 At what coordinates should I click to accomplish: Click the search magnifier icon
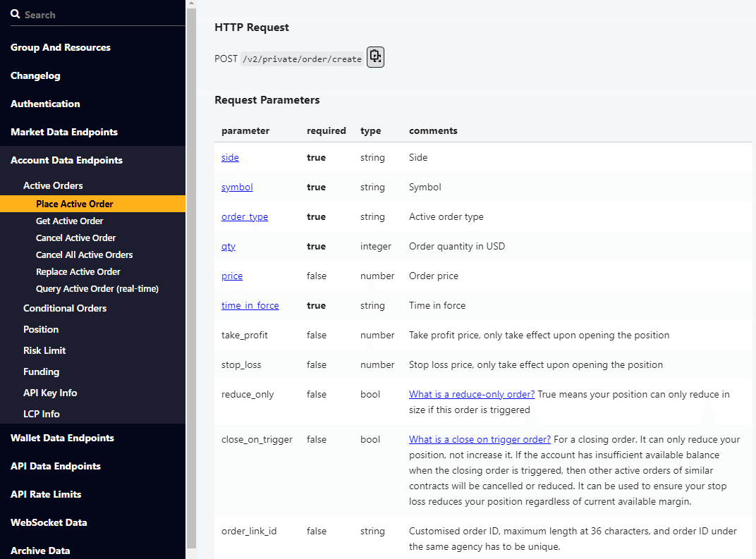pyautogui.click(x=16, y=14)
